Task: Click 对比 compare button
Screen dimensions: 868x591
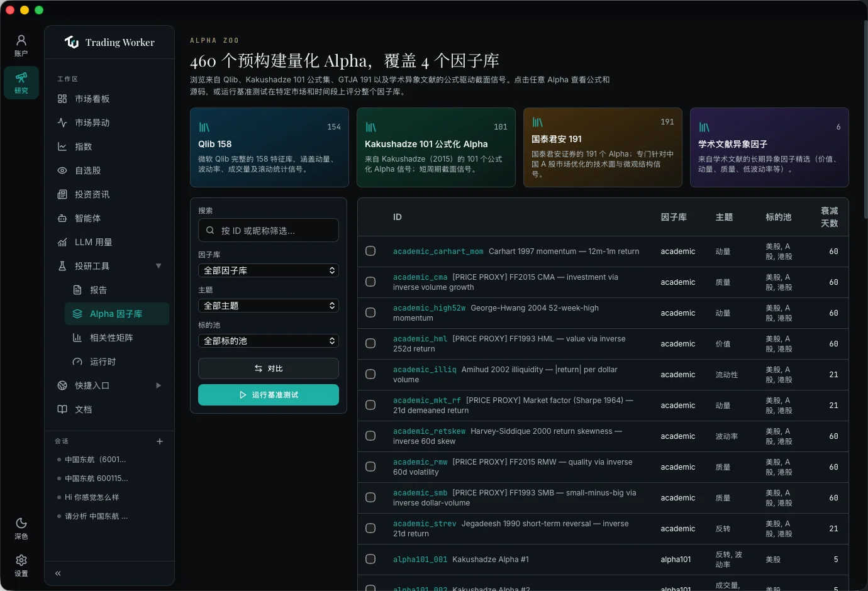Action: (269, 368)
